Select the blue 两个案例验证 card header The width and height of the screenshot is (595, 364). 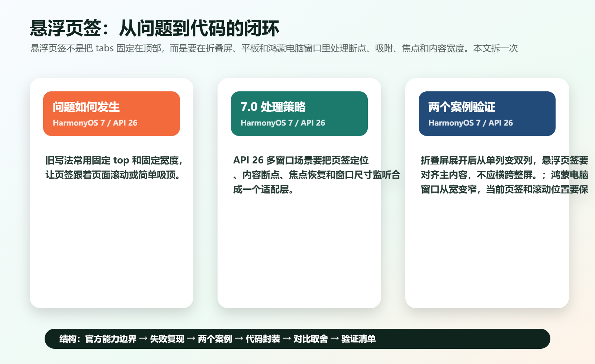tap(487, 114)
